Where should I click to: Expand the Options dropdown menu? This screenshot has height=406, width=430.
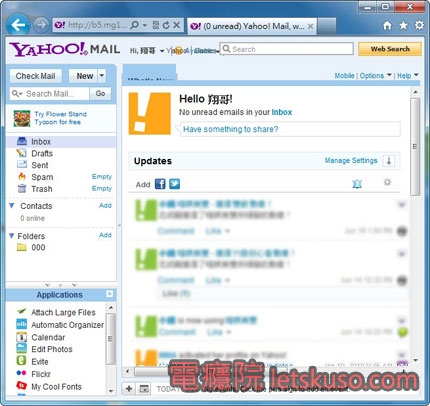click(x=389, y=75)
